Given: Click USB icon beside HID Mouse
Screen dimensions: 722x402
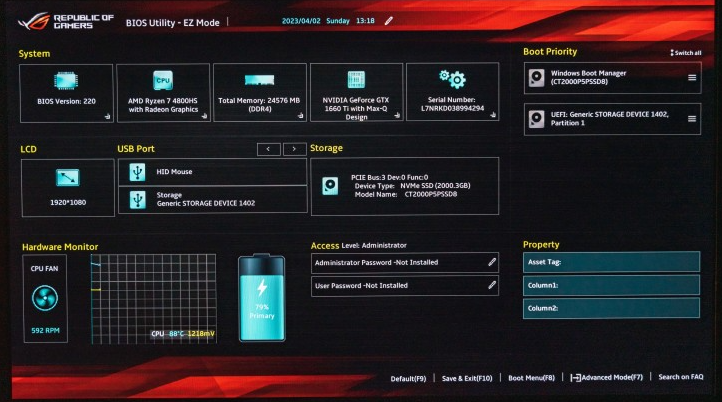Looking at the screenshot, I should pos(137,172).
